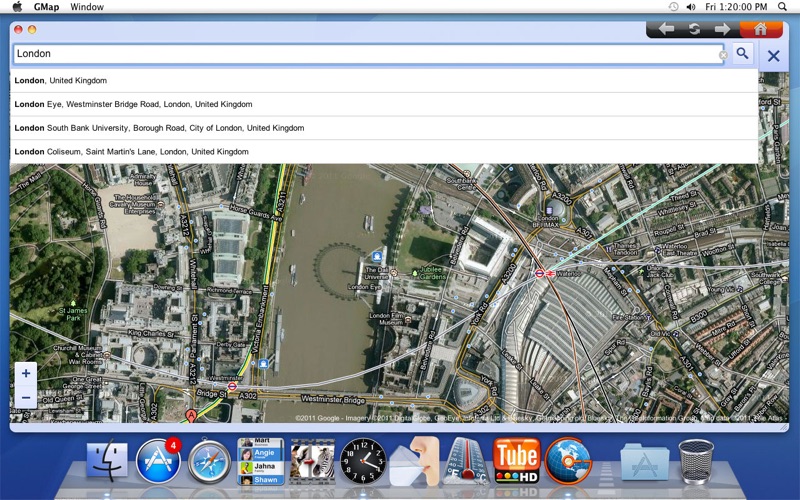Zoom out the map with the minus button
Viewport: 800px width, 500px height.
[x=26, y=397]
